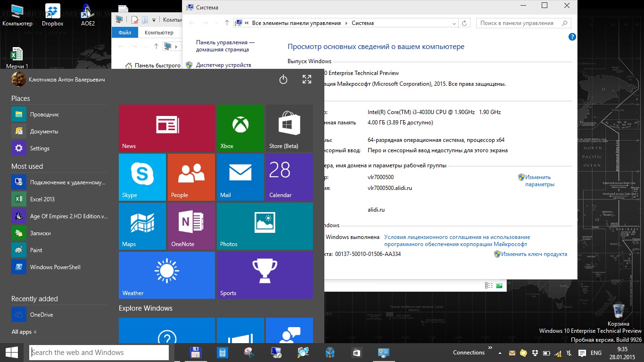Viewport: 644px width, 362px height.
Task: Open Snipping Tool scissors on taskbar
Action: tap(249, 353)
